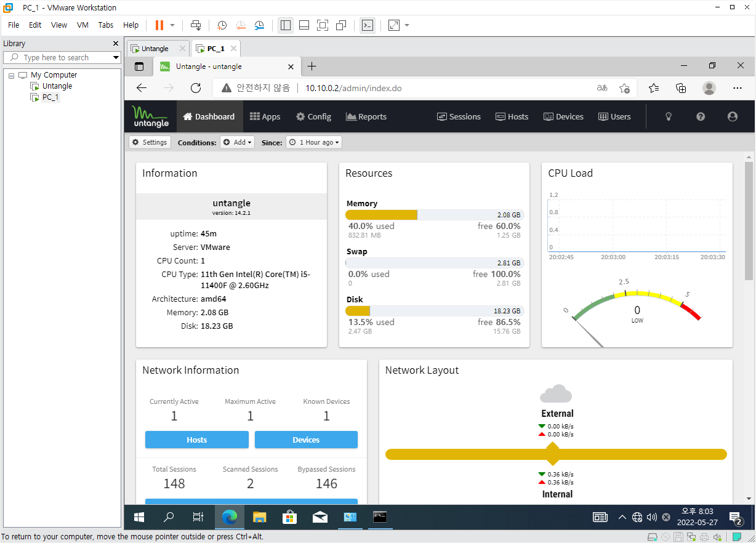Open File Explorer from guest taskbar
Screen dimensions: 756x543
(259, 517)
